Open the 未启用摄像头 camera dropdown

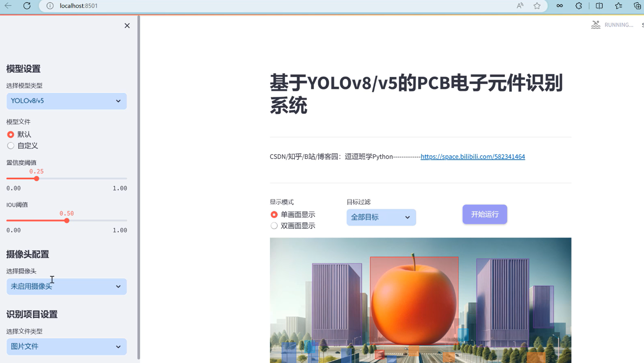tap(66, 286)
